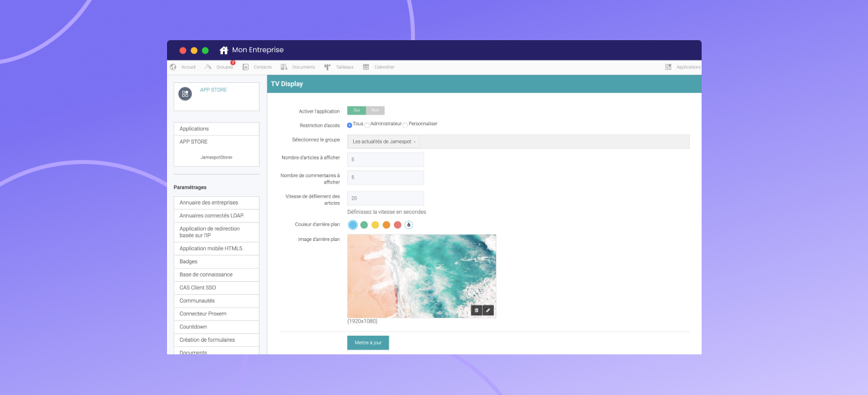Open Applications in the sidebar list
This screenshot has width=868, height=395.
[216, 129]
